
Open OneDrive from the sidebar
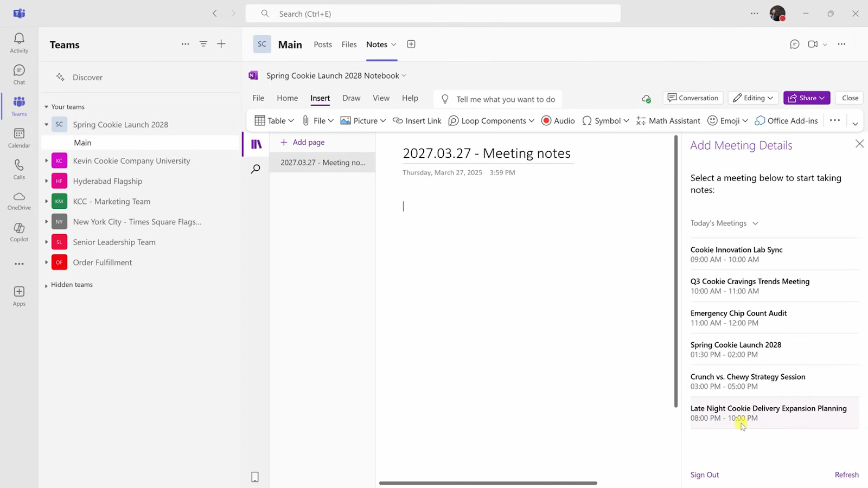[x=19, y=201]
